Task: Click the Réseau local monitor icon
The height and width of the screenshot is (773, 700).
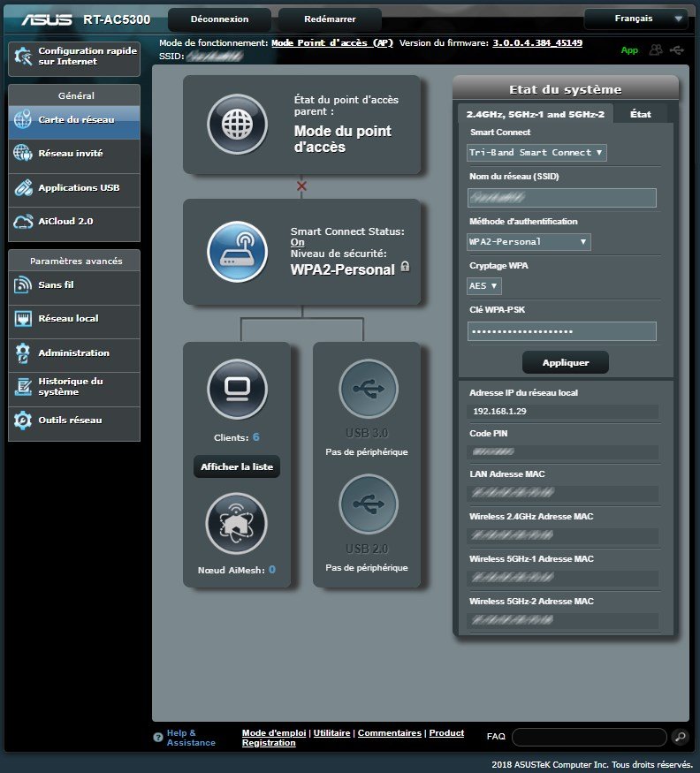Action: (x=23, y=318)
